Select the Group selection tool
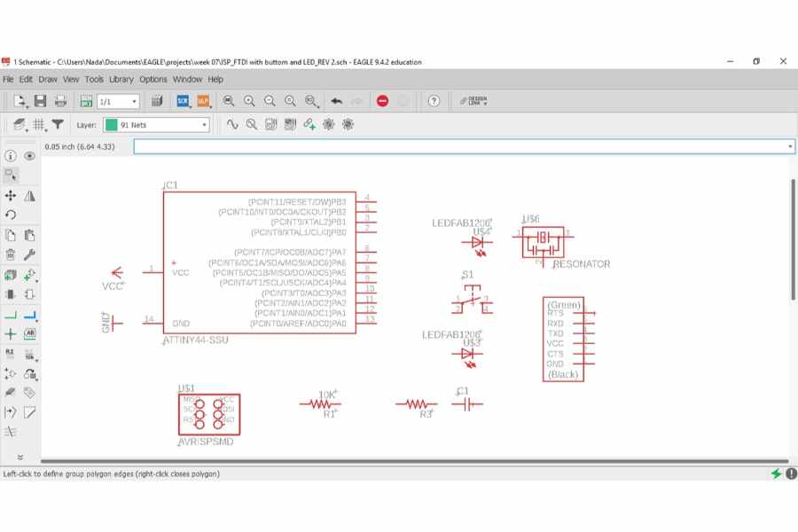 (11, 176)
